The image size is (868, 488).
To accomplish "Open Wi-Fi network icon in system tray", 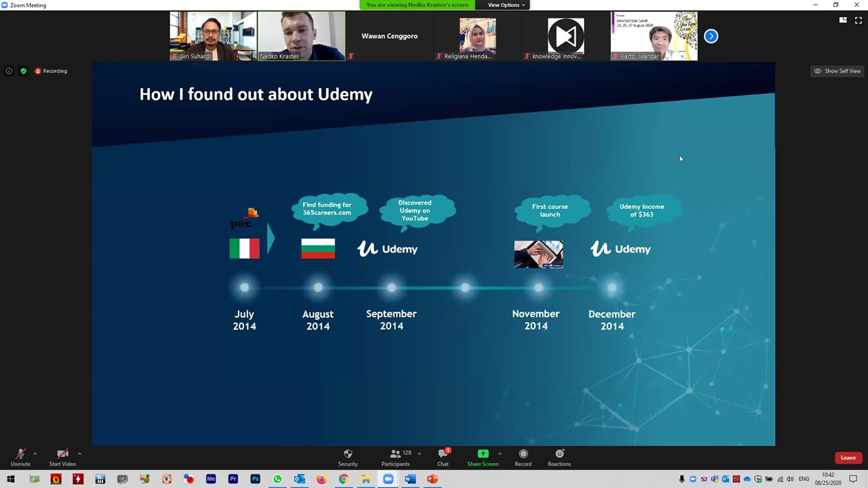I will pos(779,479).
